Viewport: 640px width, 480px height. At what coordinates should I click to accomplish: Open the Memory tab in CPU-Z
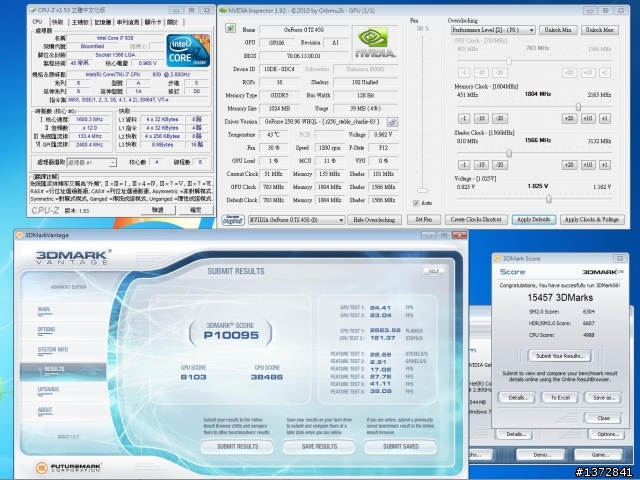click(x=102, y=22)
